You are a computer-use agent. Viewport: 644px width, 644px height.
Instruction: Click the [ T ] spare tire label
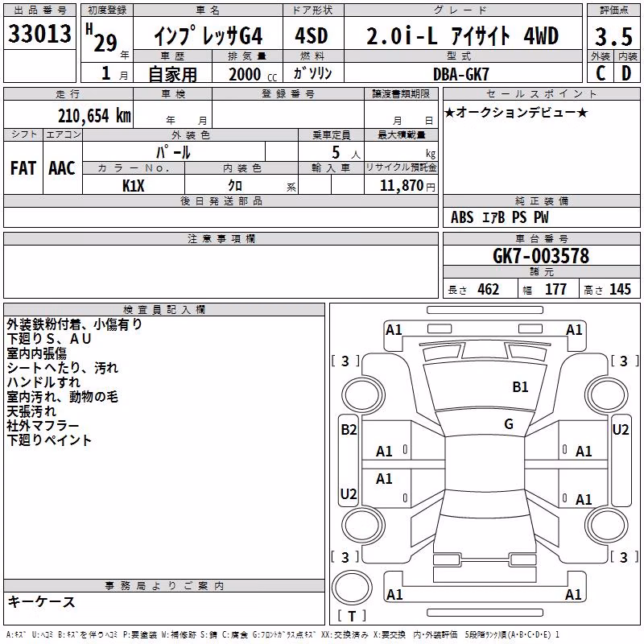[352, 616]
